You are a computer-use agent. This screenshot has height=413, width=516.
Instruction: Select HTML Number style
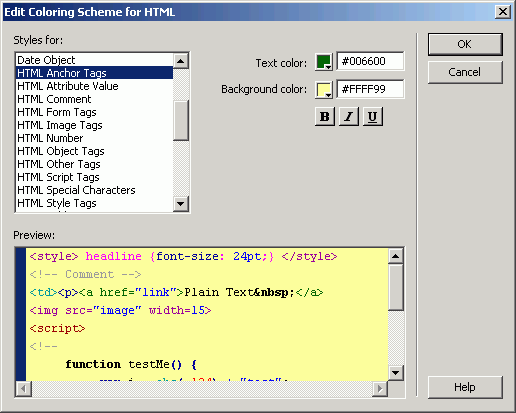point(94,138)
